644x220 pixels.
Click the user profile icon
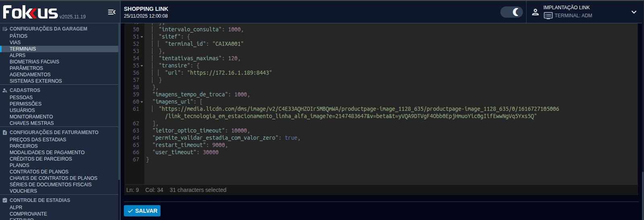(x=535, y=12)
